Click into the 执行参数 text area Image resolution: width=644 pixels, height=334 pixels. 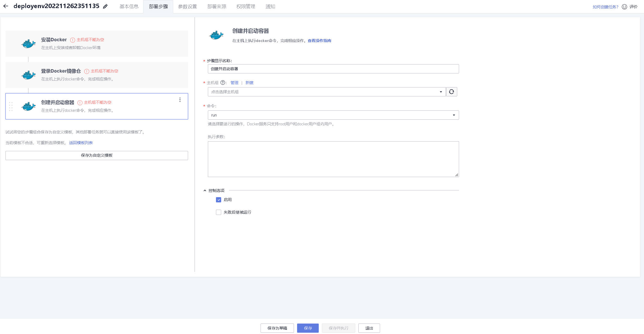(x=333, y=159)
